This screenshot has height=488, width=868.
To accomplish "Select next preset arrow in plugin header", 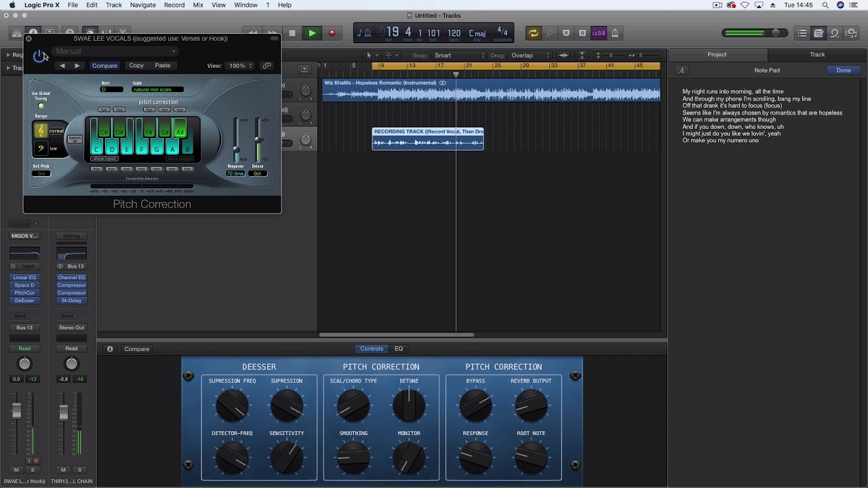I will coord(77,66).
